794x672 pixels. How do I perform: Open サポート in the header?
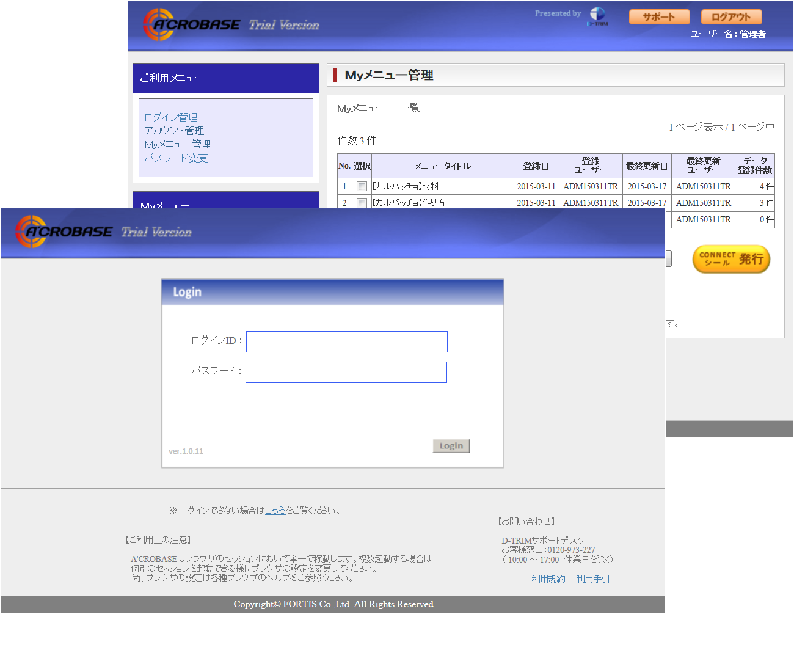(x=659, y=17)
